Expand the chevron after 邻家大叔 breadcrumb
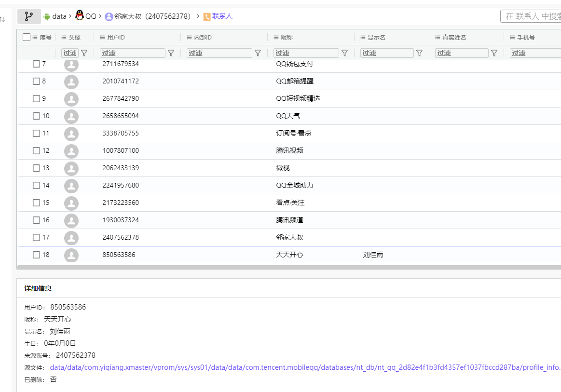Viewport: 561px width, 392px height. 198,16
